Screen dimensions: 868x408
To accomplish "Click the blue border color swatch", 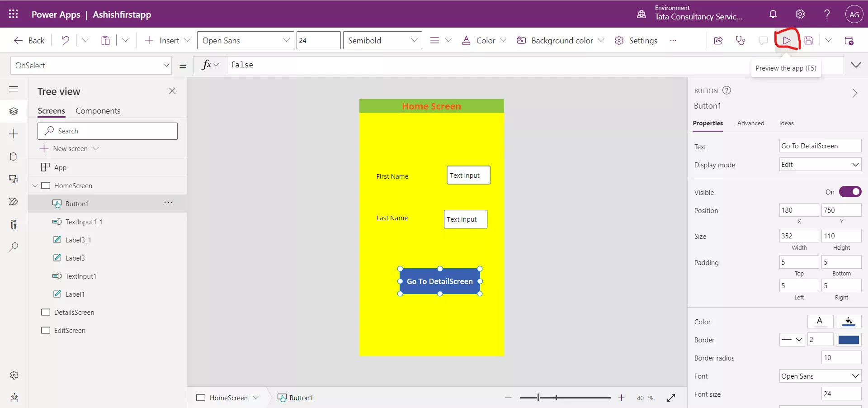I will tap(849, 340).
